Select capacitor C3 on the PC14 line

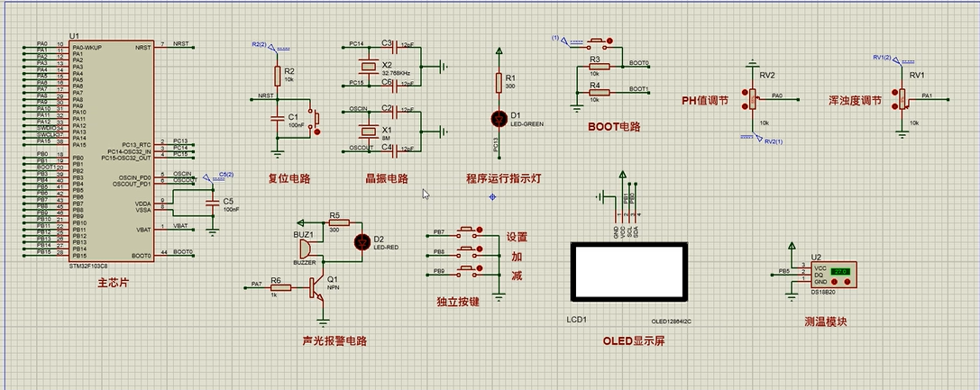(396, 47)
